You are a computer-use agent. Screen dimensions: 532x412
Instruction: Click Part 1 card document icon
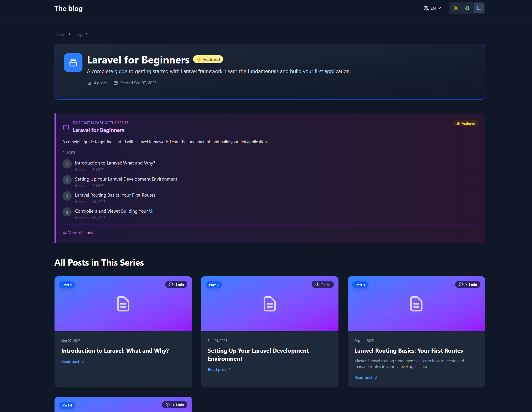coord(123,304)
